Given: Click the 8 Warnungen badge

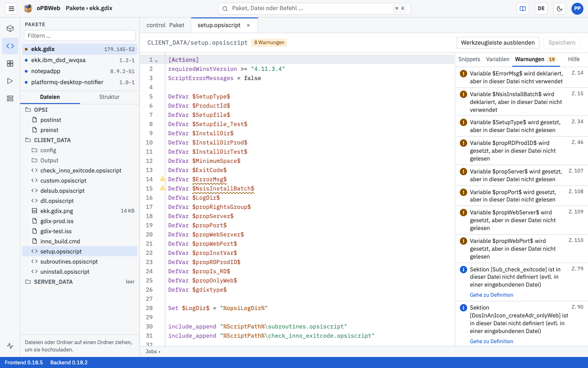Looking at the screenshot, I should coord(269,43).
